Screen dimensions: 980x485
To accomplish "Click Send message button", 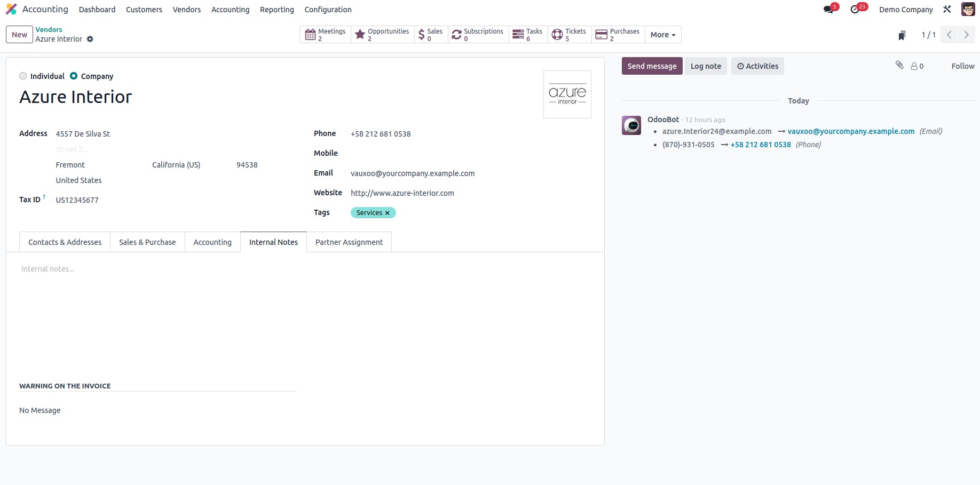I will click(652, 66).
